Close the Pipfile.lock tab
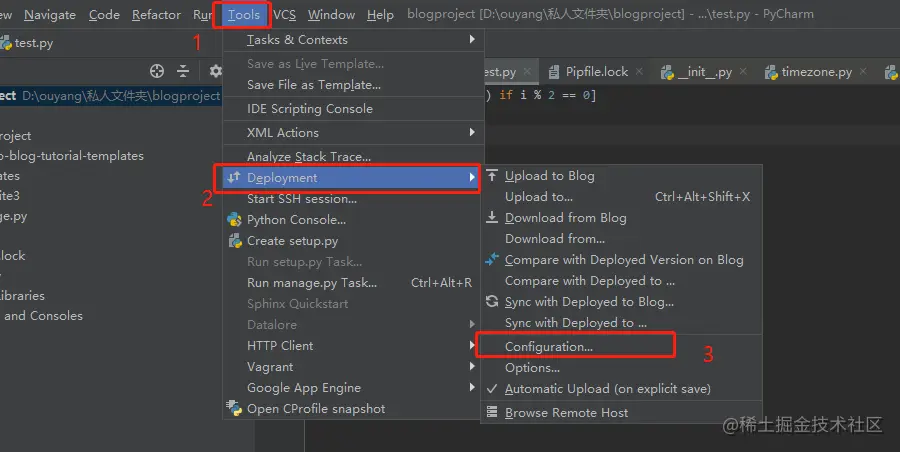The image size is (900, 452). click(639, 71)
